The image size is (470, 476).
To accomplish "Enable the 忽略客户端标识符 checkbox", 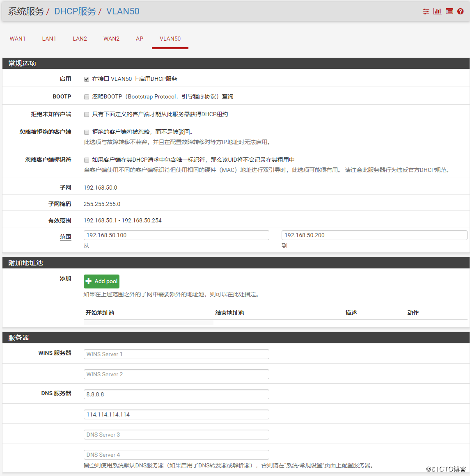I will click(x=87, y=160).
